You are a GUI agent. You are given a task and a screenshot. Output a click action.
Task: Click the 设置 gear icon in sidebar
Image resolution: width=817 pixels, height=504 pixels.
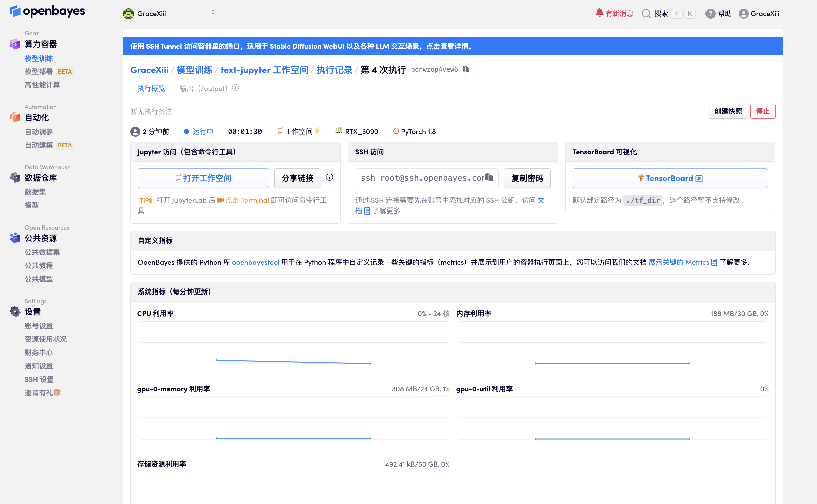(x=15, y=311)
